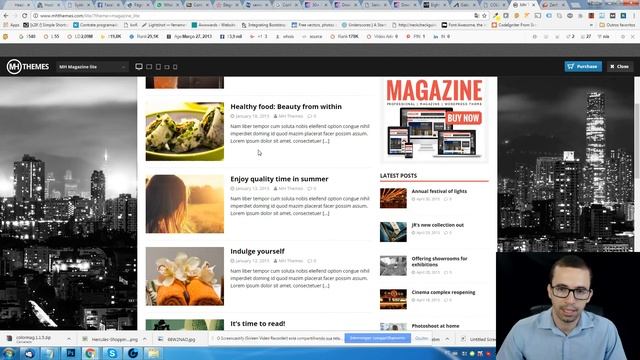Image resolution: width=640 pixels, height=360 pixels.
Task: Open the 'Indulge yourself' article title
Action: pyautogui.click(x=257, y=251)
